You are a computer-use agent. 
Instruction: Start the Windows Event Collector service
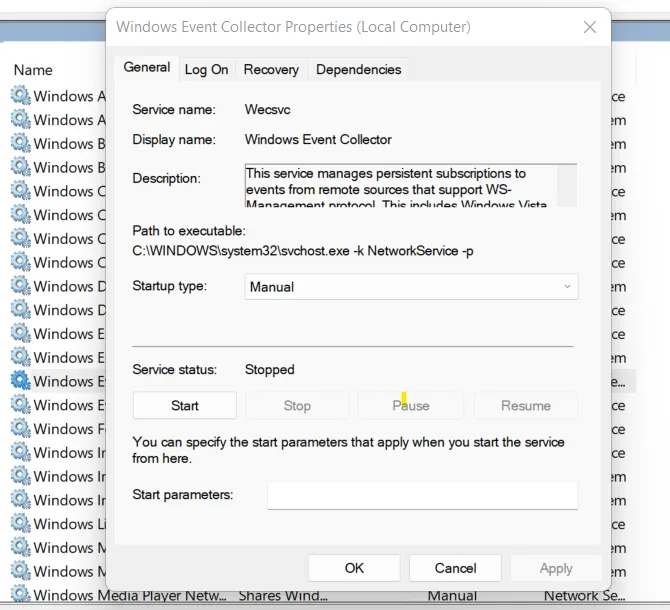185,405
